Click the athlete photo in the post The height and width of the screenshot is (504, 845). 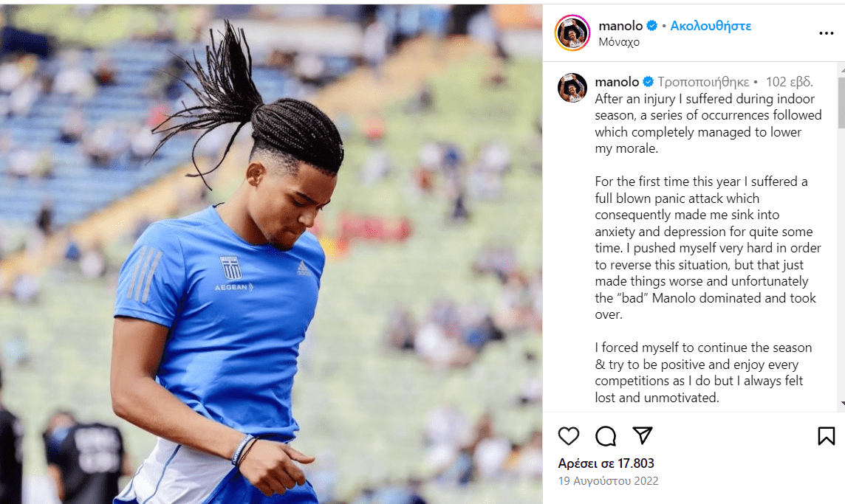(271, 254)
